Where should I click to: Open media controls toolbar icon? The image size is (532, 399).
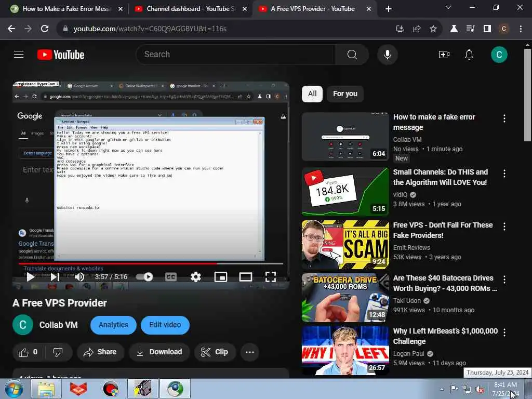click(x=470, y=29)
